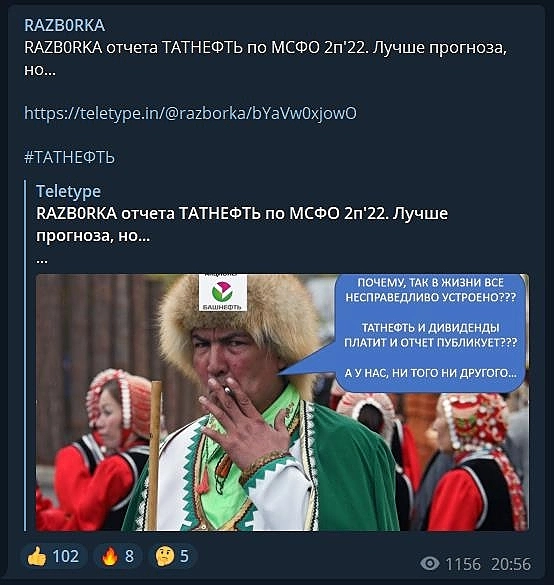Viewport: 554px width, 585px height.
Task: Click the thinking face reaction
Action: [172, 556]
